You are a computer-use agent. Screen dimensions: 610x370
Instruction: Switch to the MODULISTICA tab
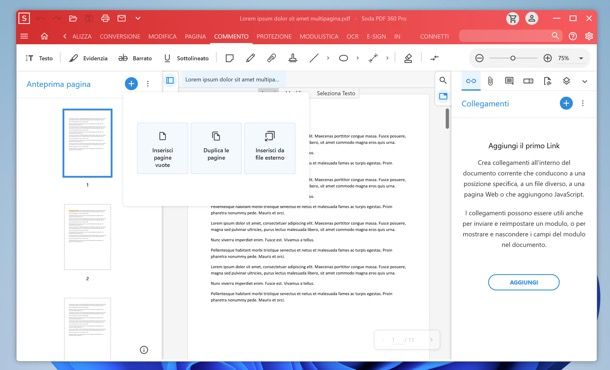(319, 36)
